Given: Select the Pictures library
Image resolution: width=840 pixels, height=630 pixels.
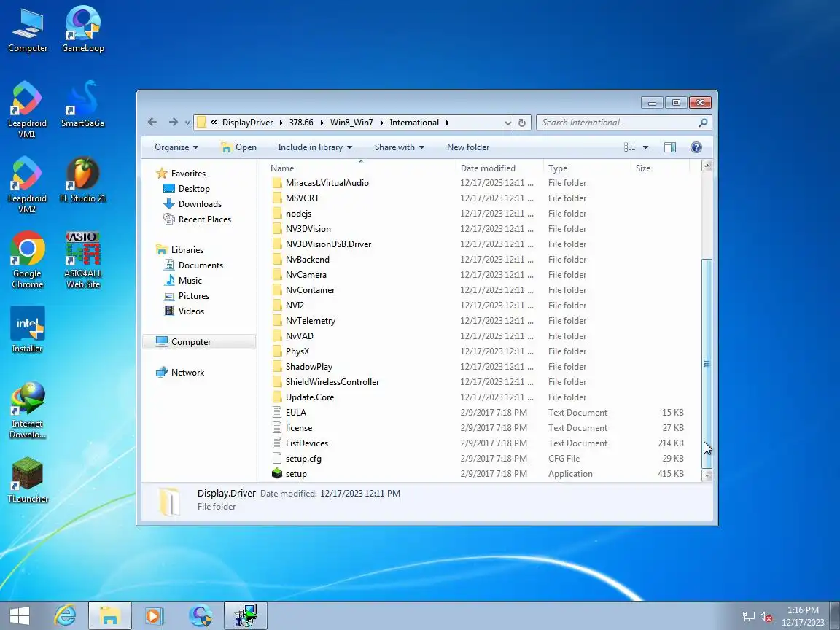Looking at the screenshot, I should (187, 296).
